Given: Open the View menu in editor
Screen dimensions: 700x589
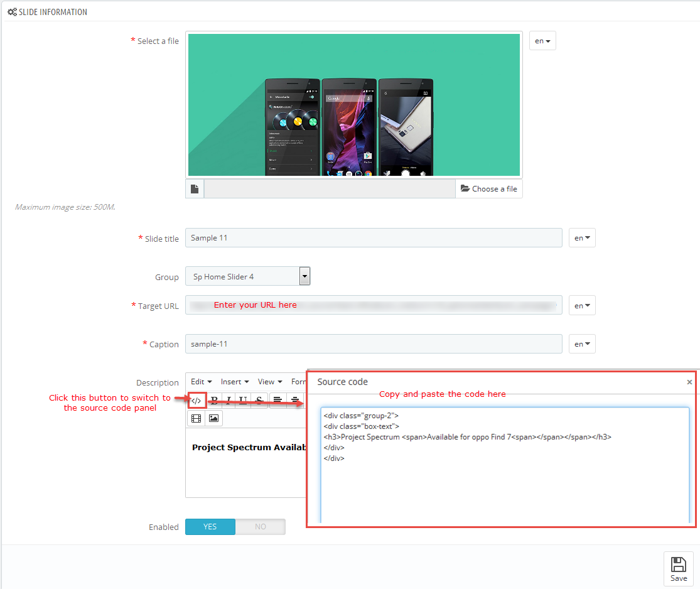Looking at the screenshot, I should pos(270,382).
